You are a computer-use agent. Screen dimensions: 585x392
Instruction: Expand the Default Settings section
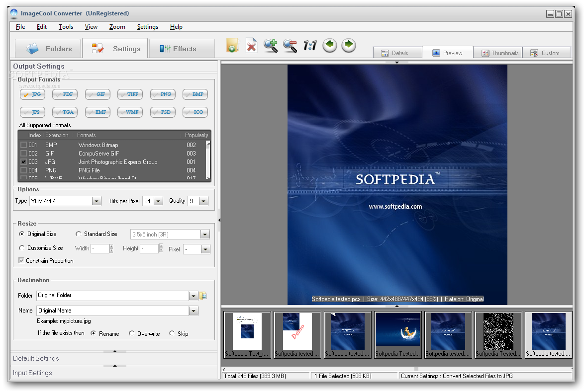pyautogui.click(x=36, y=359)
